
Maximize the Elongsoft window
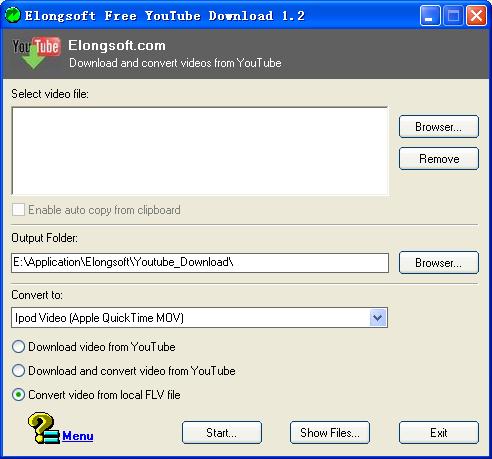coord(453,15)
